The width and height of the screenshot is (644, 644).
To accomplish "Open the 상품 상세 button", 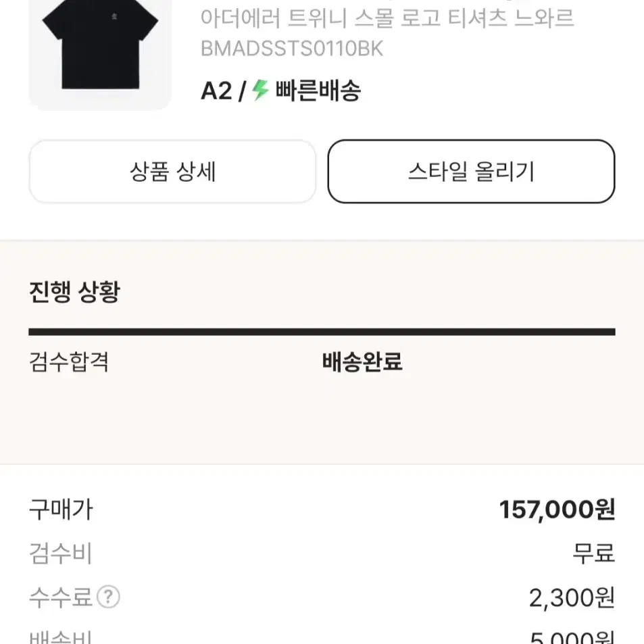I will 172,171.
